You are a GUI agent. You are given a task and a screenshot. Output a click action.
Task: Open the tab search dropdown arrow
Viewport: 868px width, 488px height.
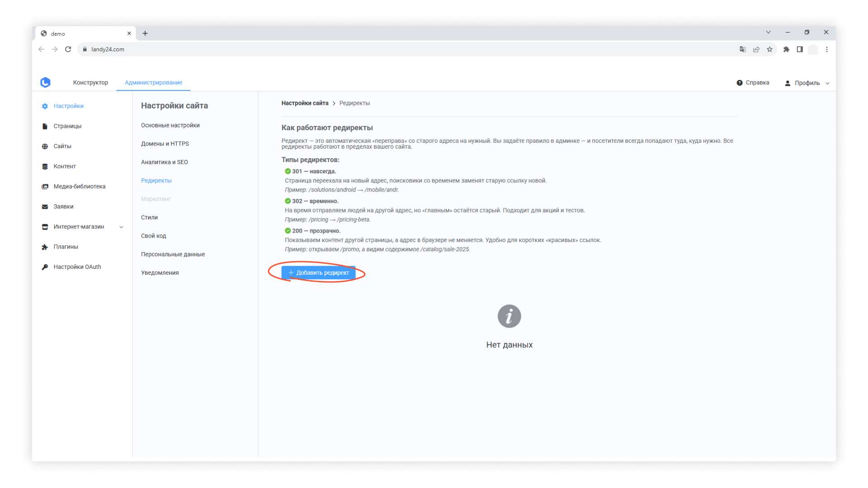[768, 32]
